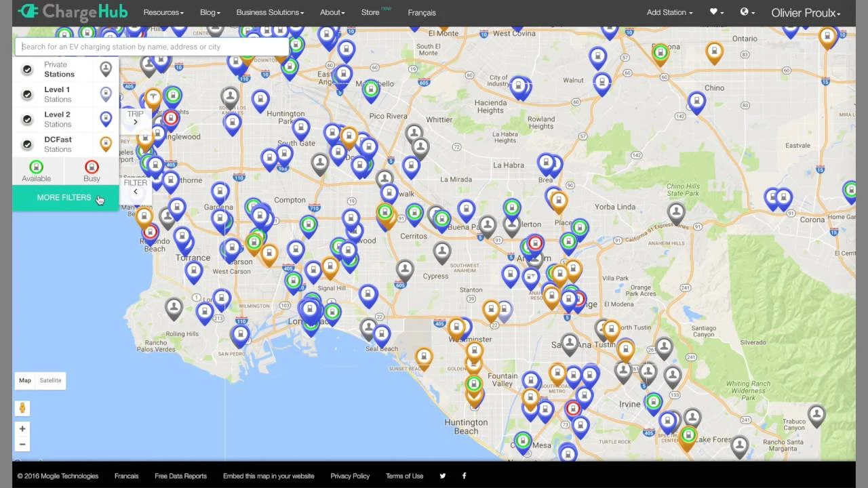This screenshot has height=488, width=868.
Task: Toggle the Busy stations filter
Action: click(92, 171)
